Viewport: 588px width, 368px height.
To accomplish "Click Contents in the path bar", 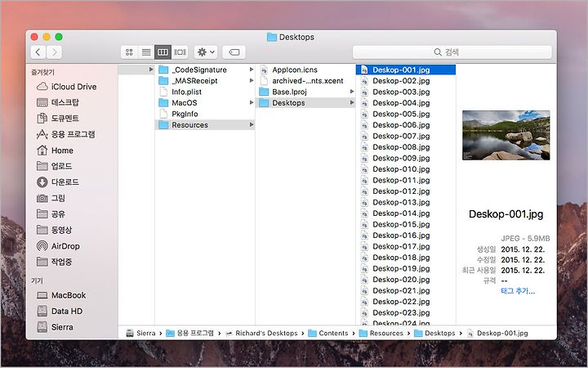I will point(328,333).
